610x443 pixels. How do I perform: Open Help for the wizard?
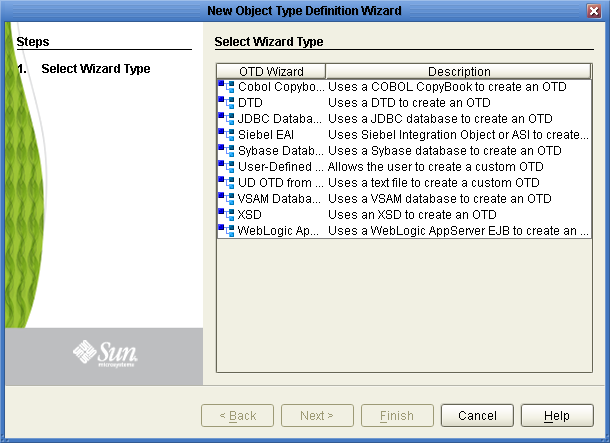(x=557, y=415)
